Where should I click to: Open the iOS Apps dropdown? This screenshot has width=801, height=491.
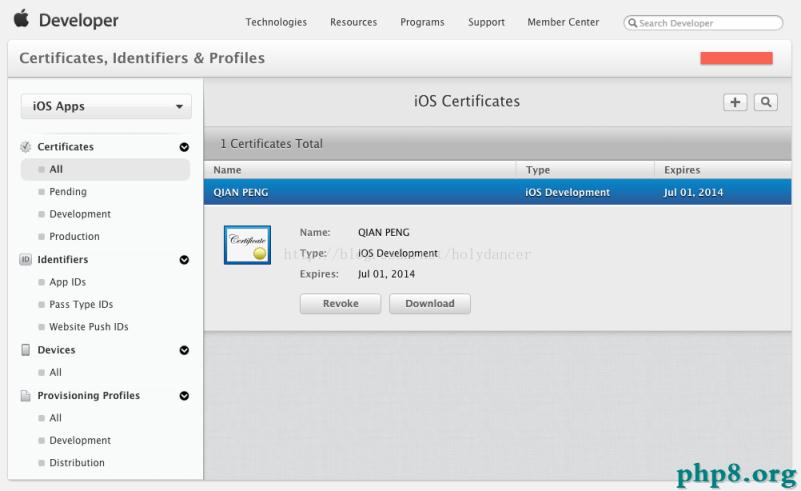tap(106, 106)
